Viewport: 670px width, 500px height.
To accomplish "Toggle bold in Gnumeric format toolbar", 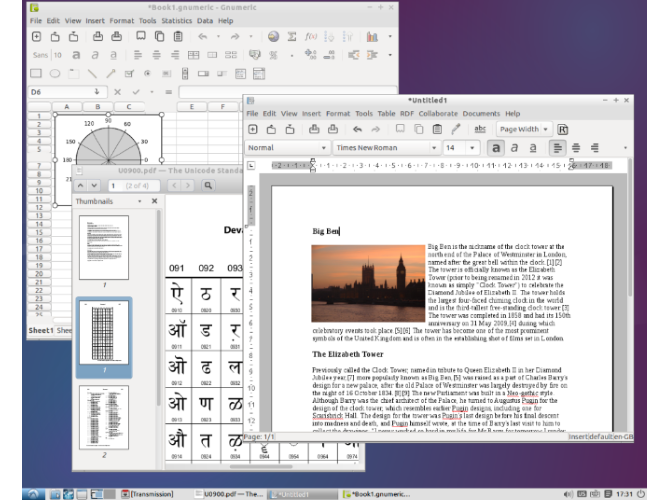I will tap(76, 55).
